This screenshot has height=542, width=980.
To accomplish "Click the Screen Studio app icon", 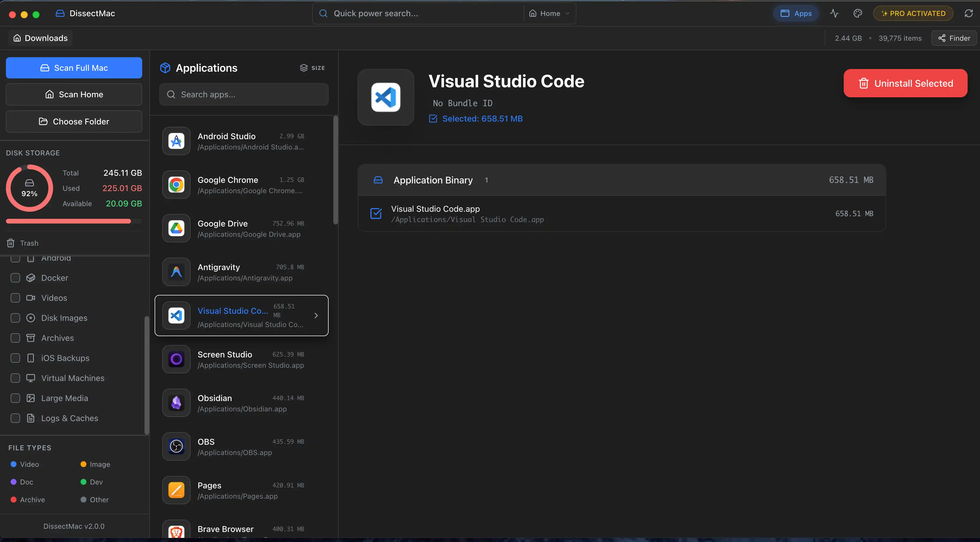I will (176, 359).
